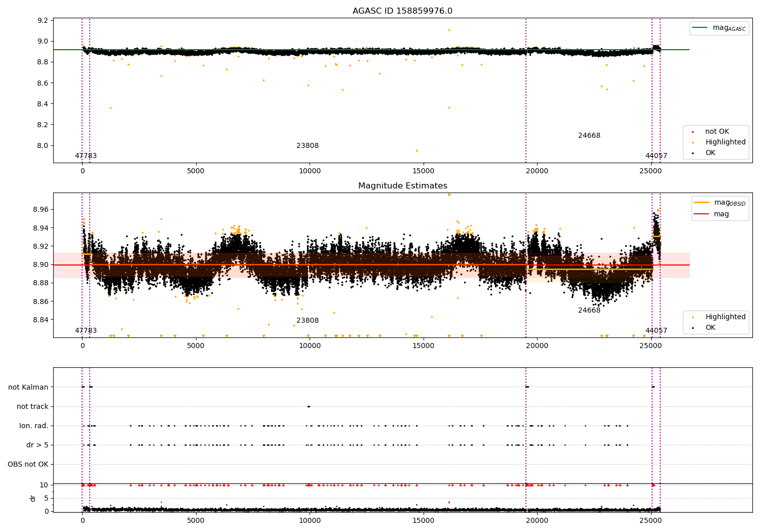Click y-tick '8.88' on middle plot
This screenshot has width=760, height=532.
tap(42, 283)
